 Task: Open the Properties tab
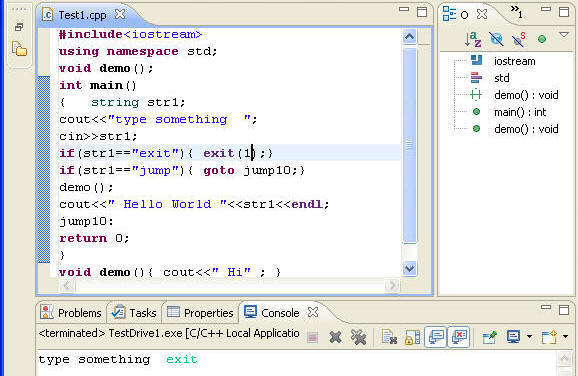200,313
